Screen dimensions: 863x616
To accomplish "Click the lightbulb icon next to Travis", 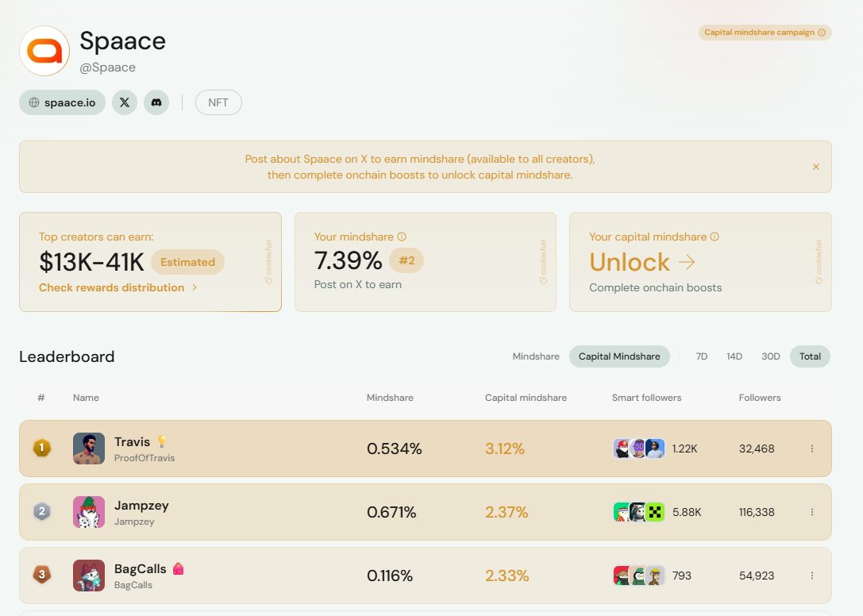I will point(161,441).
